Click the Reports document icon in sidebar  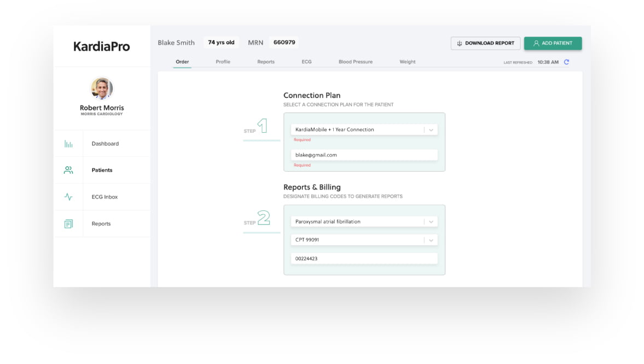(68, 224)
